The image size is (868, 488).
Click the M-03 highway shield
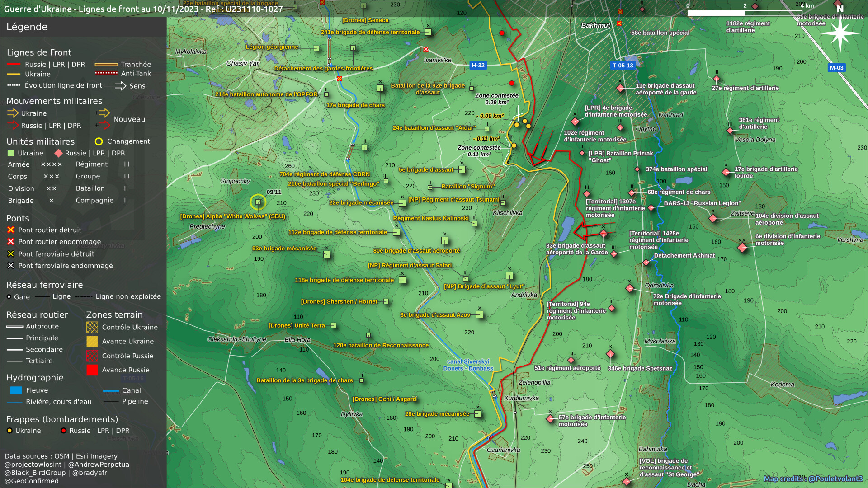(836, 68)
